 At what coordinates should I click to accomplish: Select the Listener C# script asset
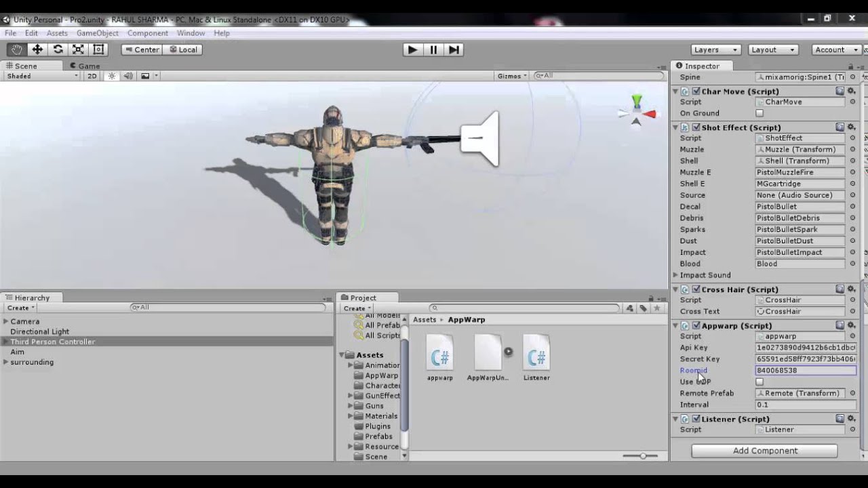click(x=536, y=357)
